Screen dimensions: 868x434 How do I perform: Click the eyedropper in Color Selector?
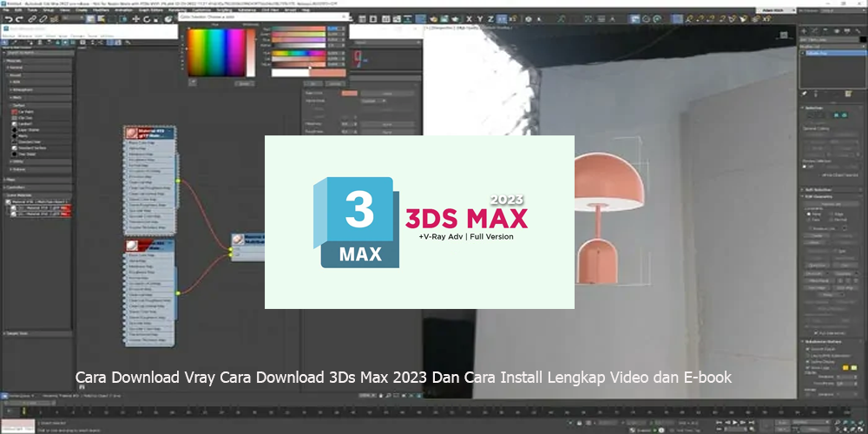193,82
